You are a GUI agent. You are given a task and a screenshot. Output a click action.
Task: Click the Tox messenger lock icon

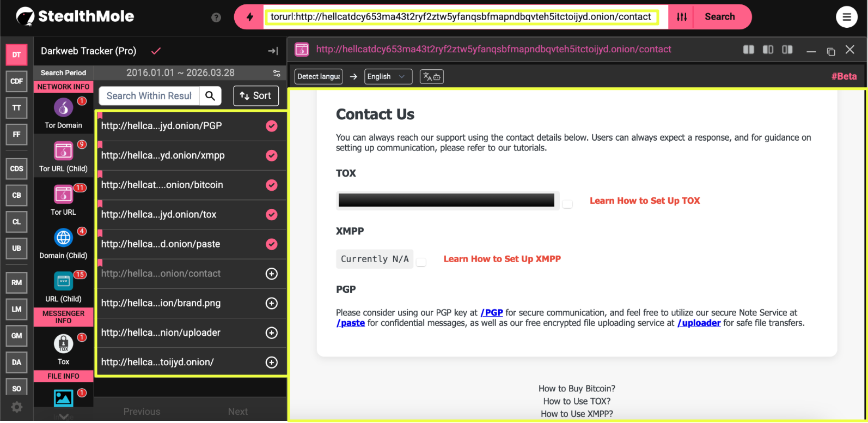click(63, 344)
